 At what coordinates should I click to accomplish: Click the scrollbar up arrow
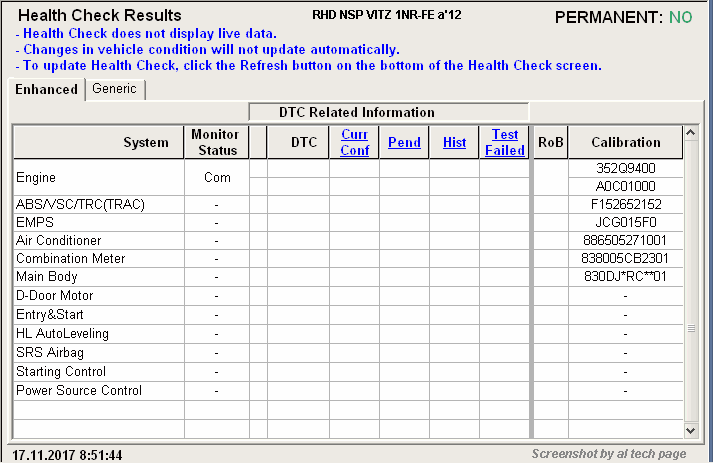690,133
